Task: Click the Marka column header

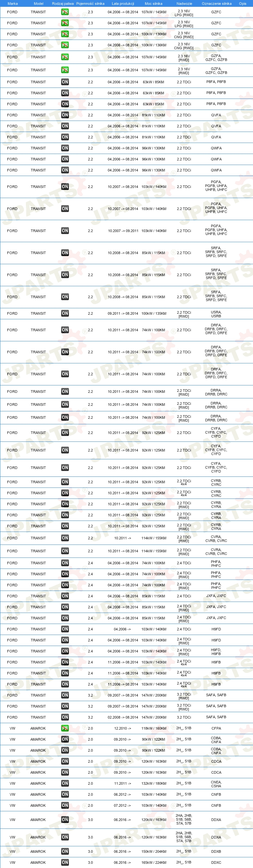Action: [12, 4]
